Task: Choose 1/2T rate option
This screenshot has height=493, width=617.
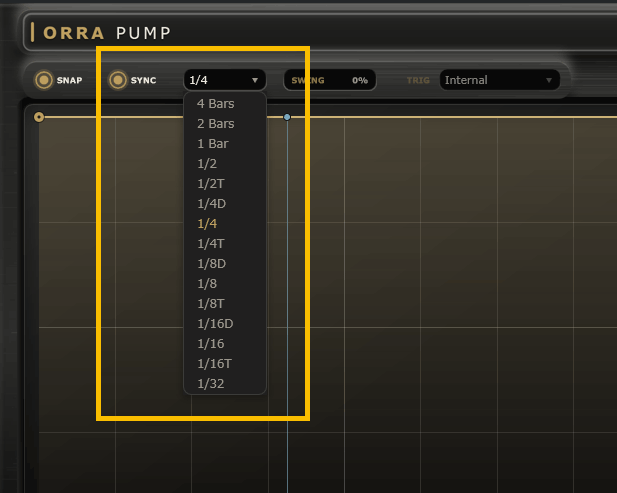Action: (225, 184)
